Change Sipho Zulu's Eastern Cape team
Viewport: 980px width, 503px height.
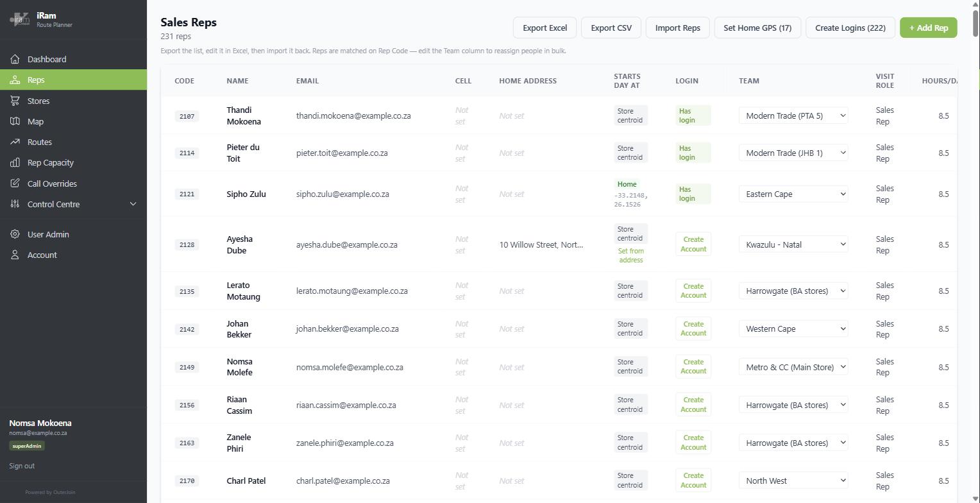click(x=793, y=194)
